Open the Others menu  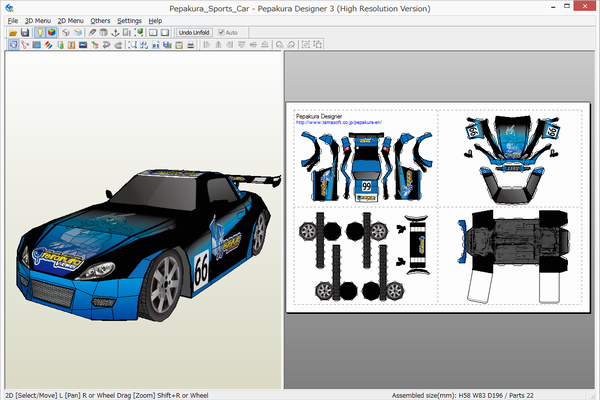[100, 21]
